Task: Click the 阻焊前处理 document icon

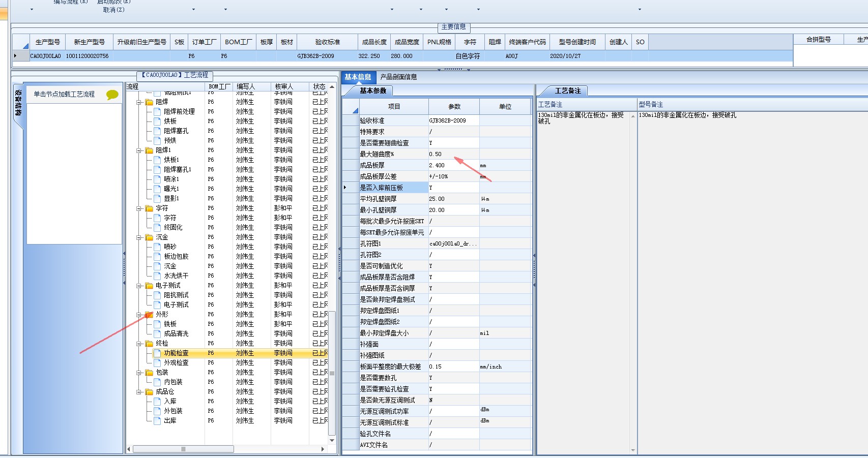Action: (x=158, y=112)
